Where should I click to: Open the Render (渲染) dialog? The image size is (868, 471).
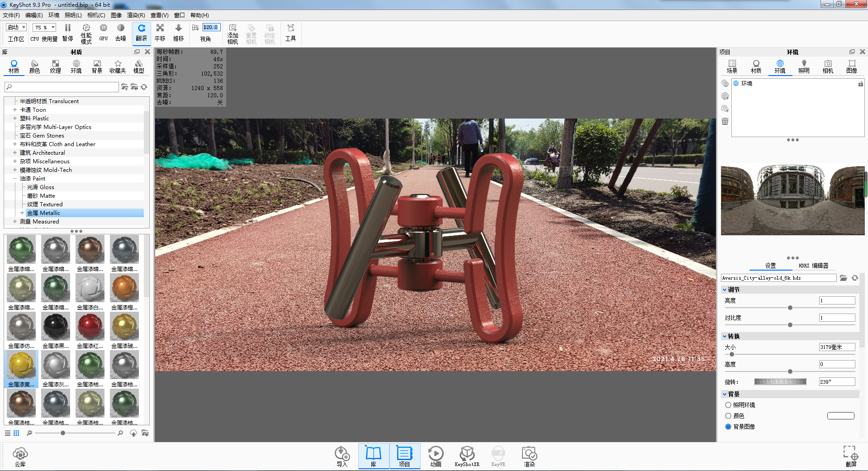click(529, 457)
